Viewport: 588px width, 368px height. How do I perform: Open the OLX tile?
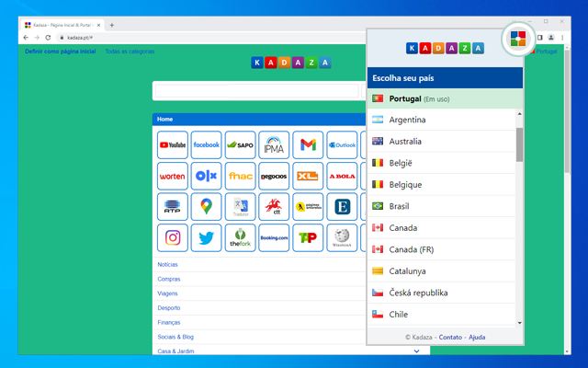pyautogui.click(x=206, y=176)
